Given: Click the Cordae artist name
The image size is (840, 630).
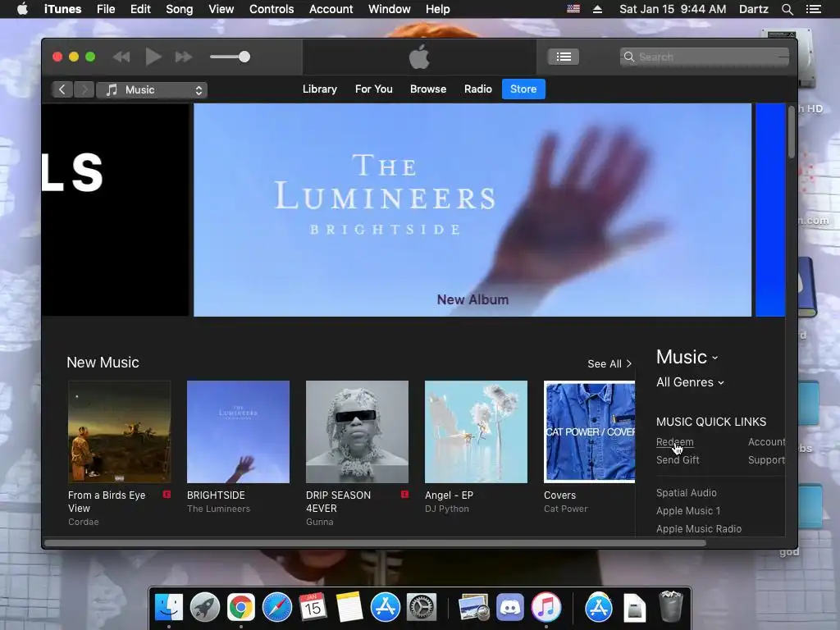Looking at the screenshot, I should tap(84, 522).
